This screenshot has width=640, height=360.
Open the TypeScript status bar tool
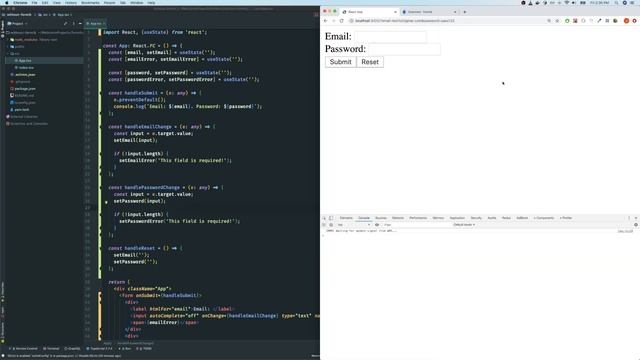(x=99, y=349)
